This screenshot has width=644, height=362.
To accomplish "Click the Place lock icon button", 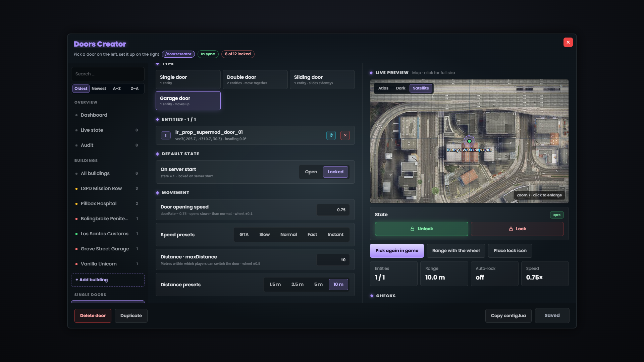I will [510, 251].
